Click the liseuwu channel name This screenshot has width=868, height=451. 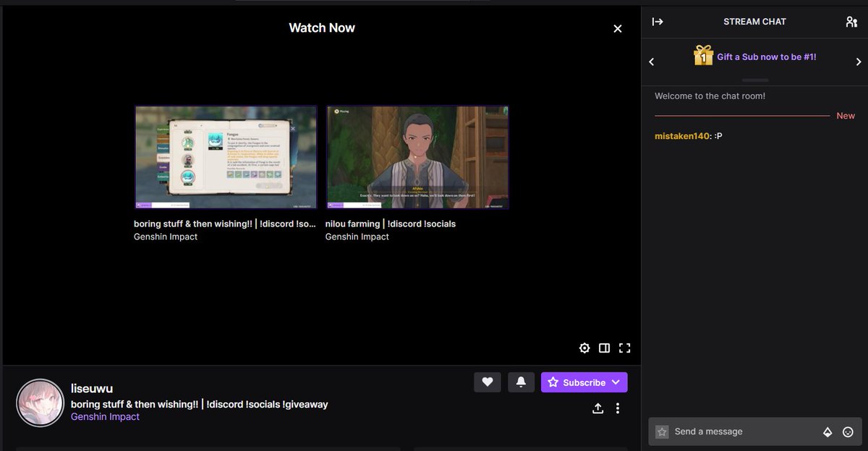point(92,389)
